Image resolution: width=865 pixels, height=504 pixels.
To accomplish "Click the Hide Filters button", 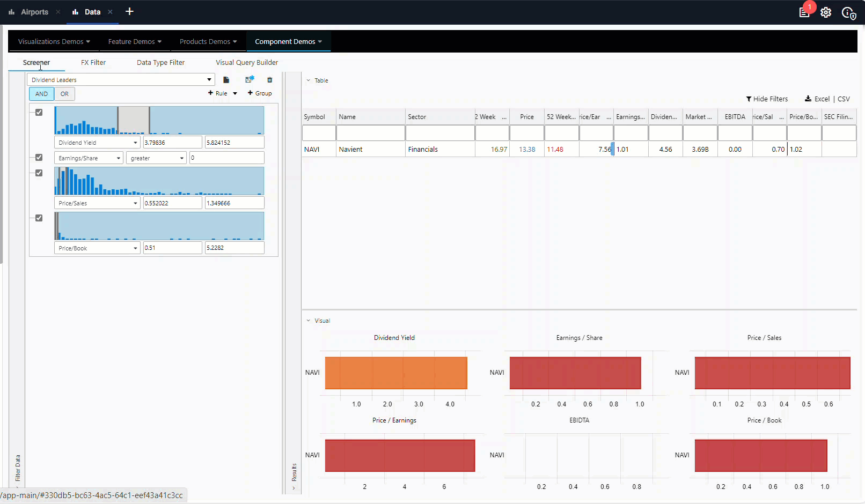I will (x=767, y=99).
